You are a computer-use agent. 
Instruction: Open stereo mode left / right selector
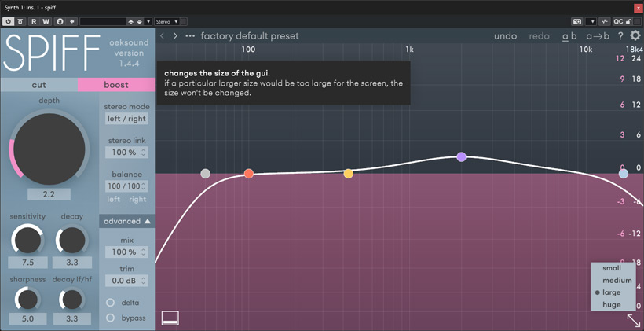point(126,119)
